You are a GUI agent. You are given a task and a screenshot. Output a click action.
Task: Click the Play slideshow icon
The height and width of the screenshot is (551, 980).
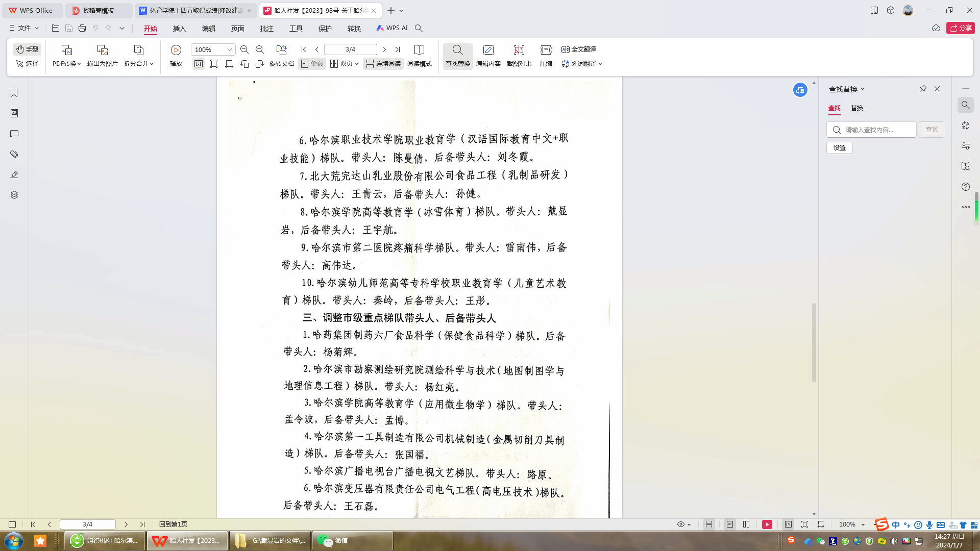click(176, 50)
